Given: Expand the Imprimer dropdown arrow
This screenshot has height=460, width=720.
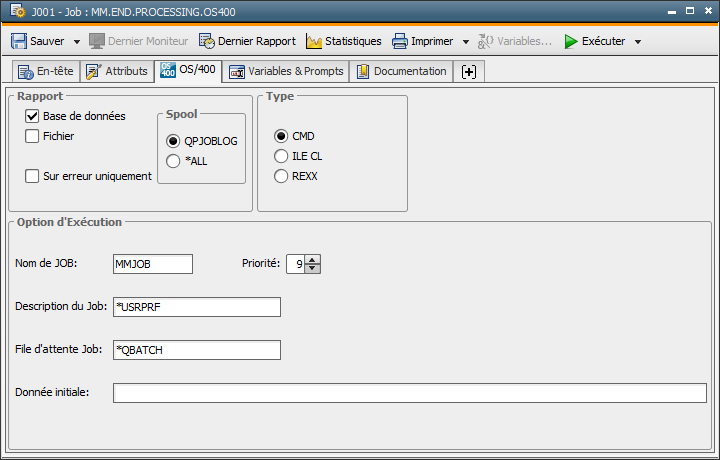Looking at the screenshot, I should click(x=466, y=42).
